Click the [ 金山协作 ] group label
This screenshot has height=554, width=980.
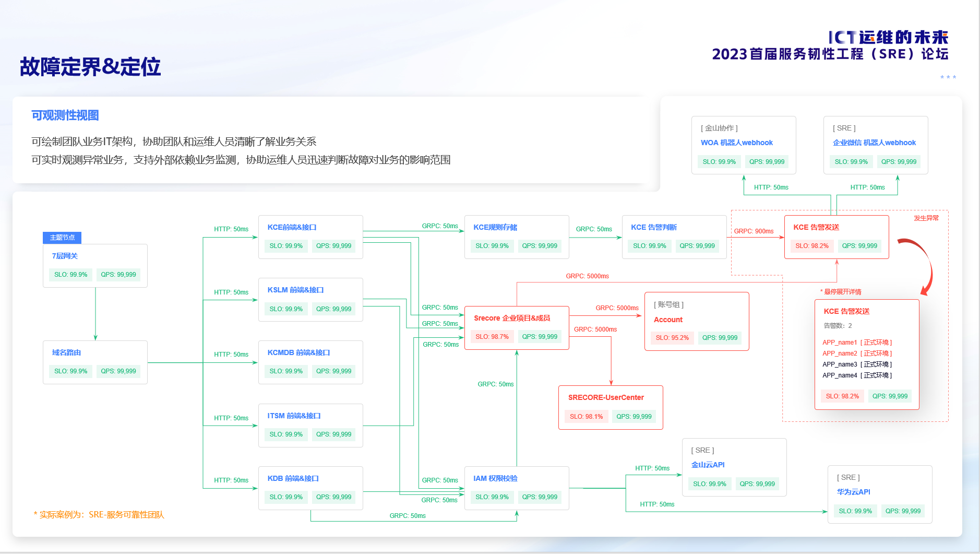(x=719, y=128)
